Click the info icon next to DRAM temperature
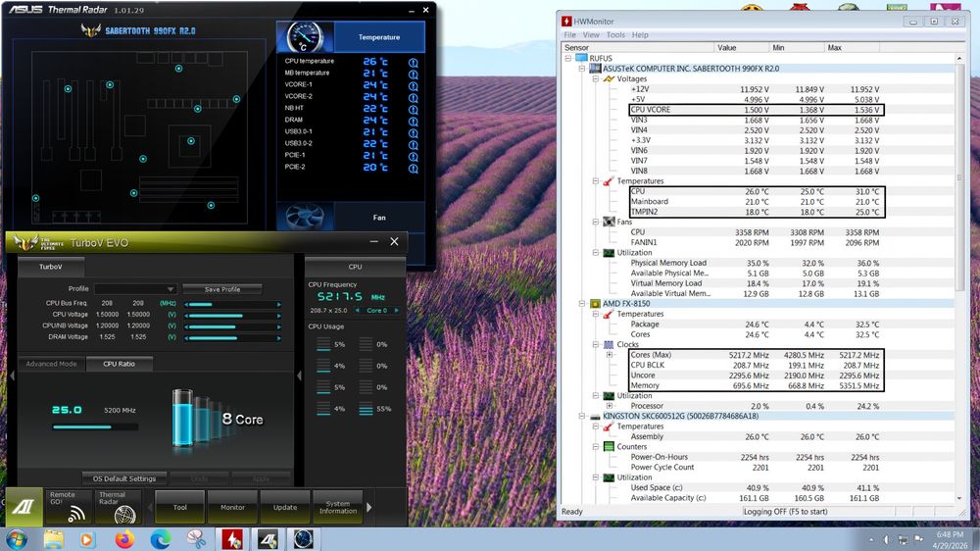Screen dimensions: 980x551 [x=413, y=120]
